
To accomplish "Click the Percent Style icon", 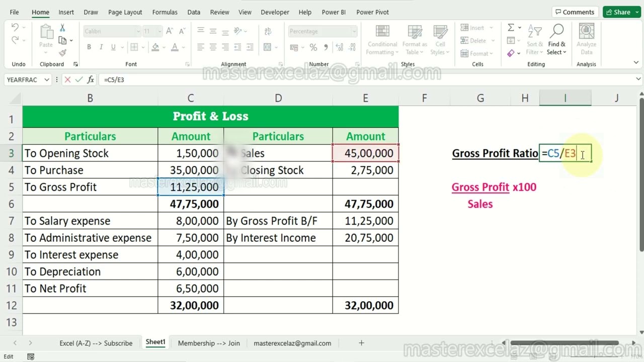I will click(x=313, y=47).
